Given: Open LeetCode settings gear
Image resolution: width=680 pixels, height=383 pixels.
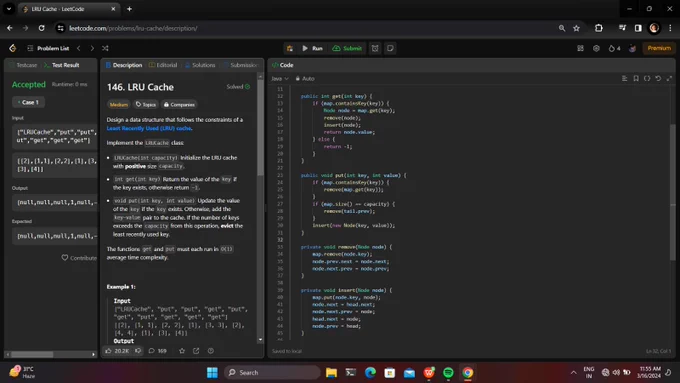Looking at the screenshot, I should (596, 48).
